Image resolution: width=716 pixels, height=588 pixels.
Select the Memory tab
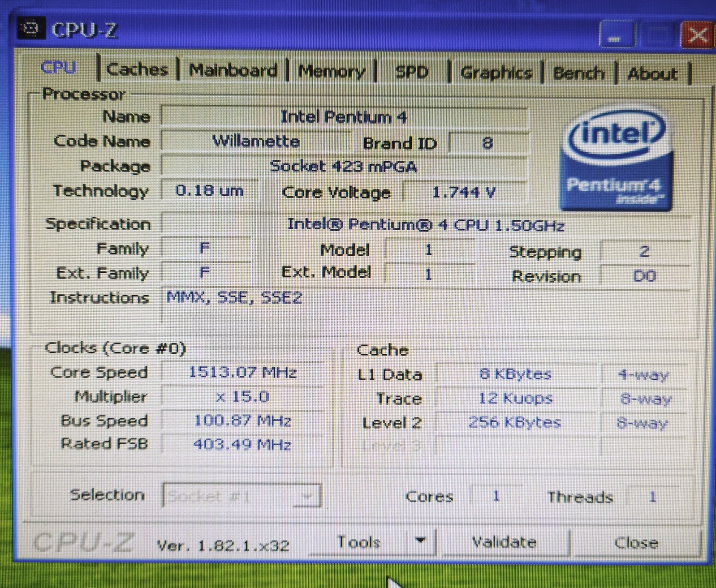click(332, 71)
